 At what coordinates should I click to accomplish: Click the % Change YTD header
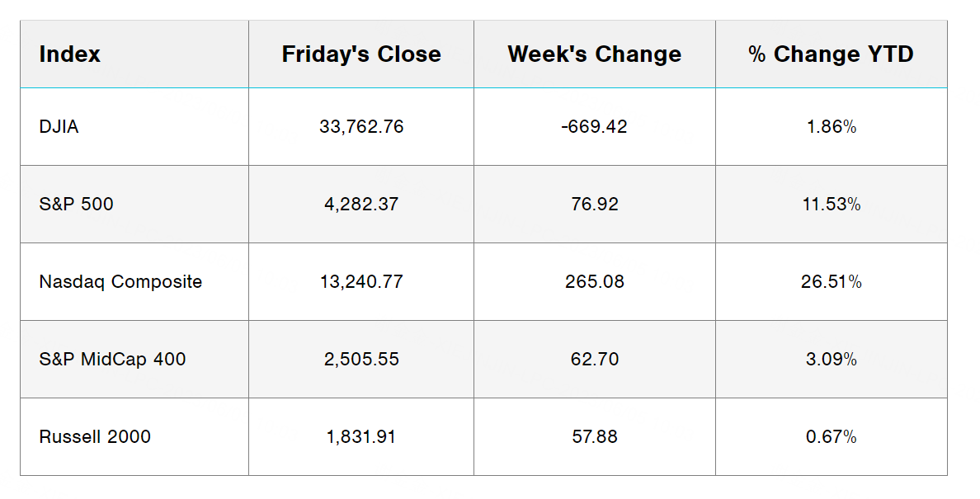coord(831,54)
